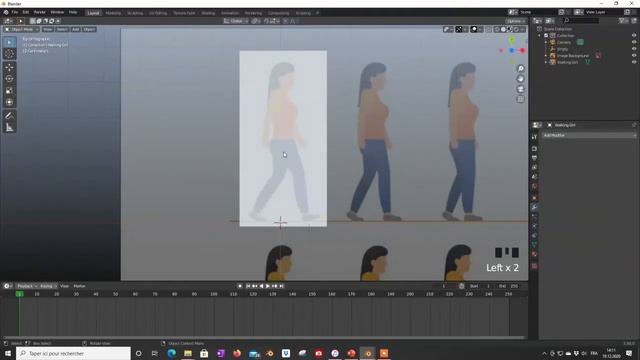Open Microsoft Edge from the taskbar
640x360 pixels.
coord(171,353)
